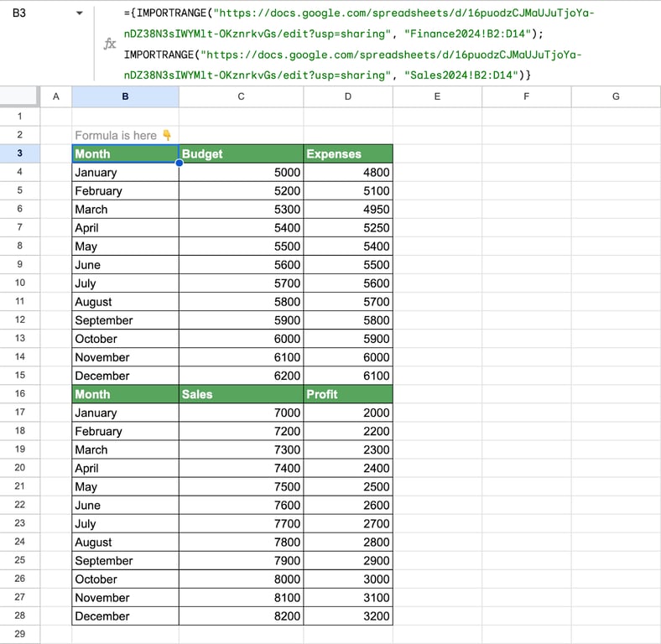The image size is (661, 644).
Task: Select row 1 header
Action: click(x=20, y=117)
